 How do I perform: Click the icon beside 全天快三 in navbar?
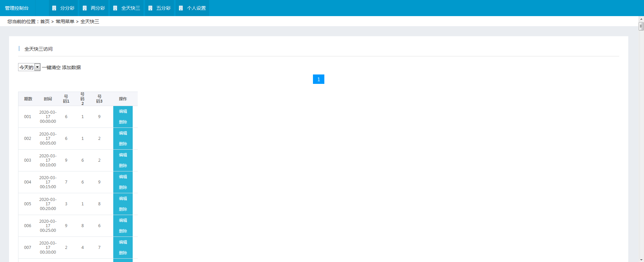[x=115, y=8]
